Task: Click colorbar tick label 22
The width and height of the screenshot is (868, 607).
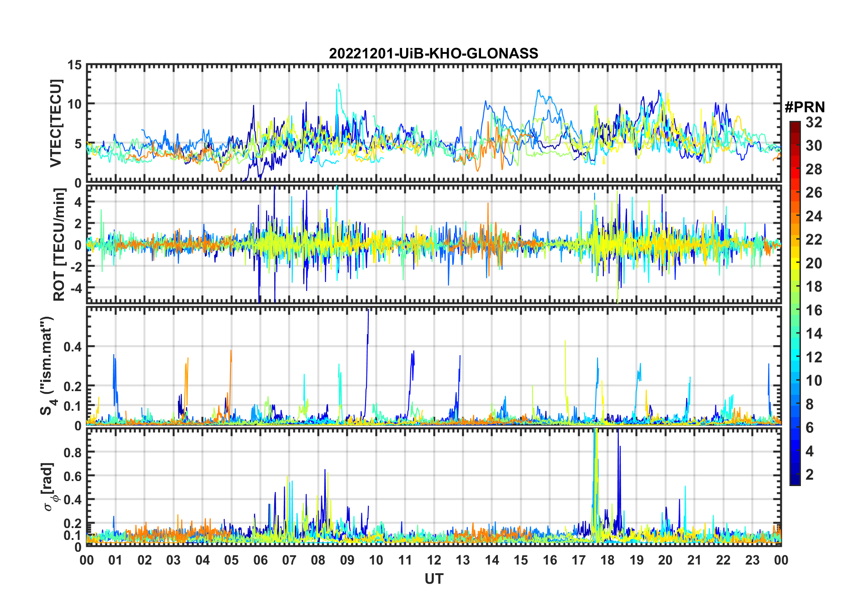Action: coord(814,240)
